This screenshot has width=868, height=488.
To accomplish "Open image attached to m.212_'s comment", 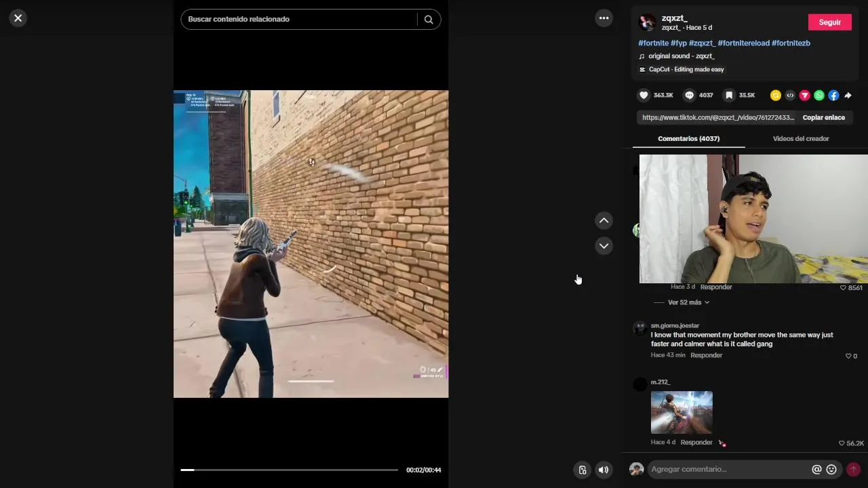I will (682, 412).
